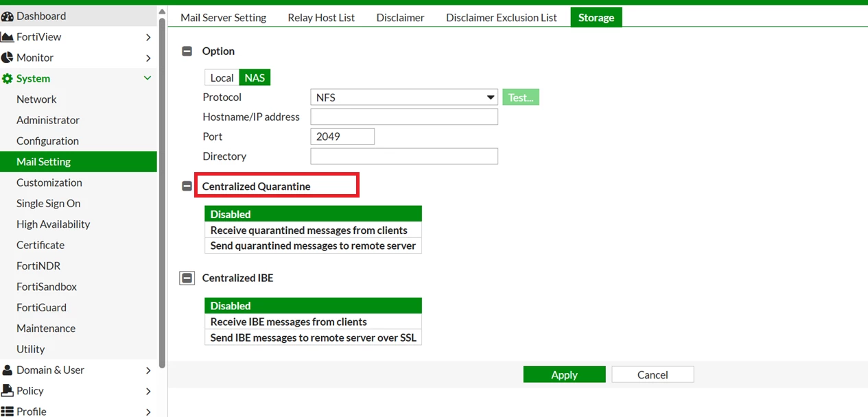This screenshot has width=868, height=417.
Task: Collapse the Centralized IBE section icon
Action: pyautogui.click(x=187, y=278)
